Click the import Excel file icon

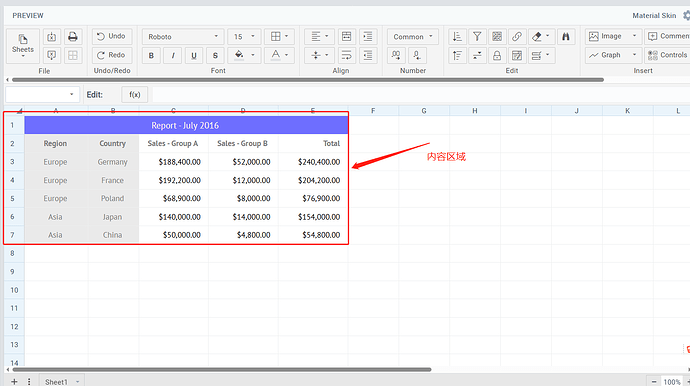click(x=51, y=37)
